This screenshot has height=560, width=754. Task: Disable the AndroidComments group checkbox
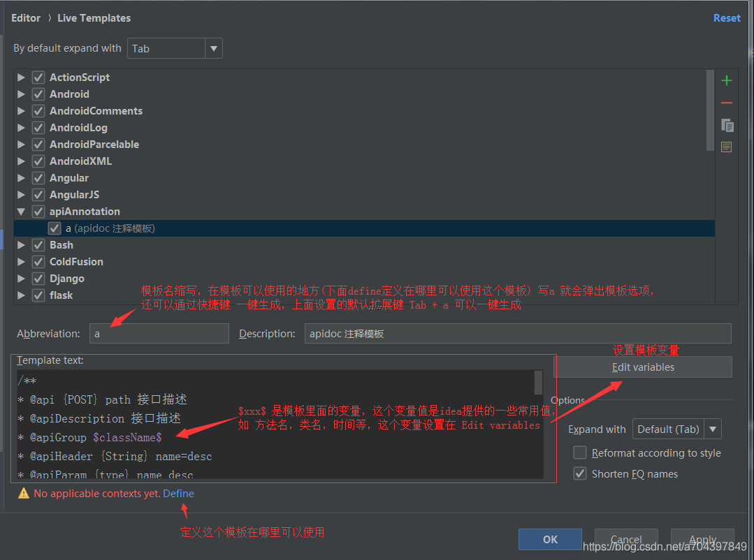[38, 111]
